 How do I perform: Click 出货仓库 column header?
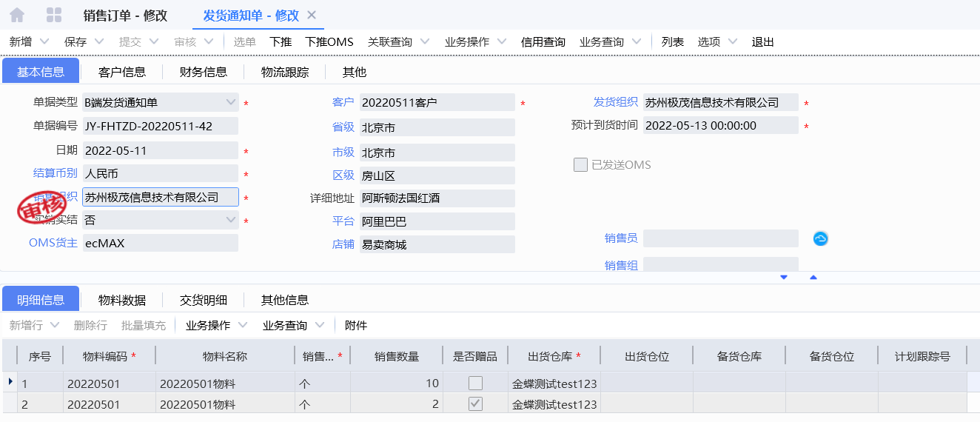coord(554,356)
